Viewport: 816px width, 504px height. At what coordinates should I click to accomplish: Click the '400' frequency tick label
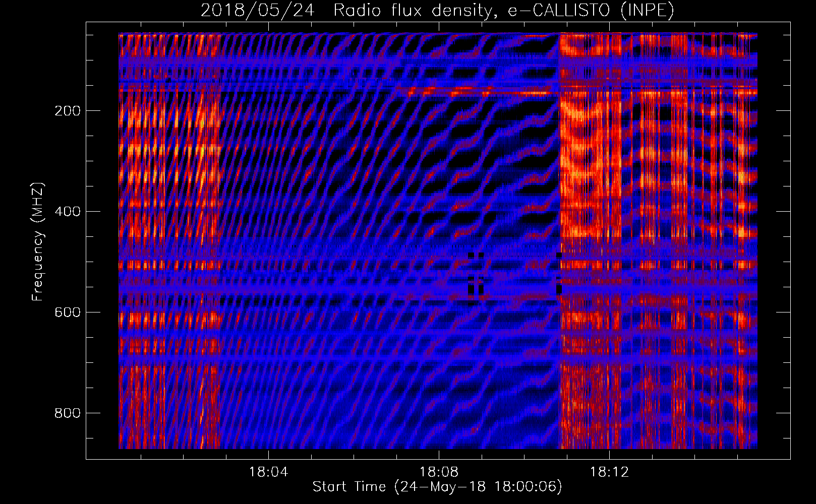tap(68, 212)
